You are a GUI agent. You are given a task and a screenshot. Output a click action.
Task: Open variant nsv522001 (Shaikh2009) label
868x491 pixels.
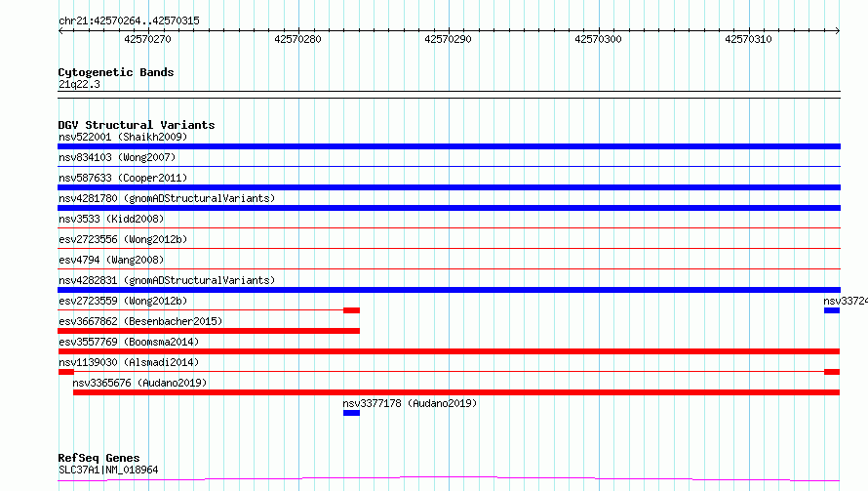(123, 137)
